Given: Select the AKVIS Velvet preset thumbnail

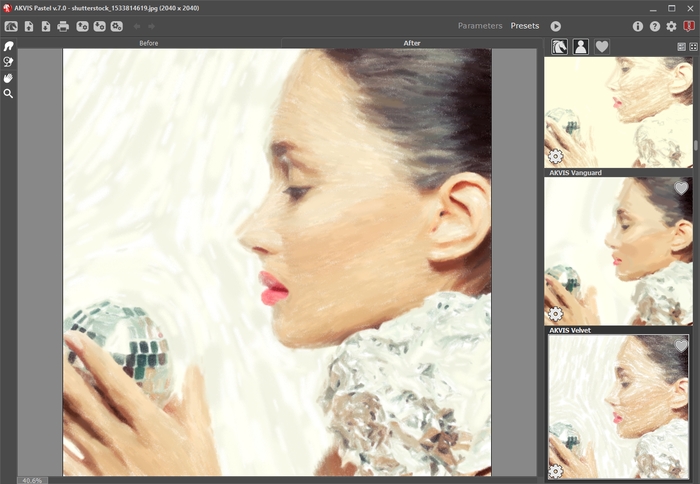Looking at the screenshot, I should [619, 407].
